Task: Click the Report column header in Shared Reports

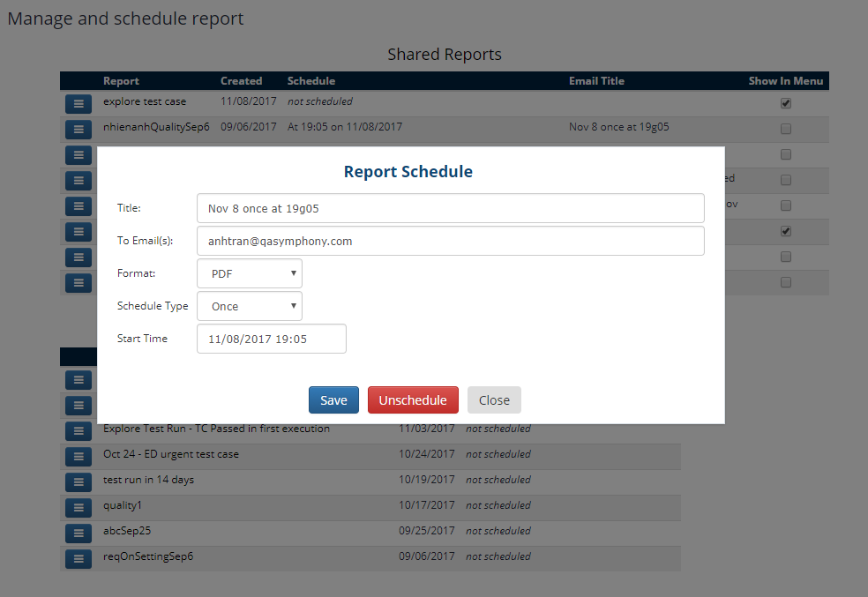Action: [x=121, y=81]
